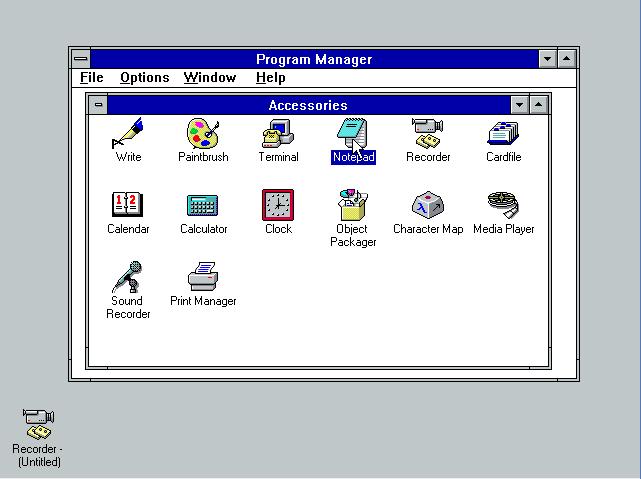Select the Cardfile icon

(x=503, y=133)
